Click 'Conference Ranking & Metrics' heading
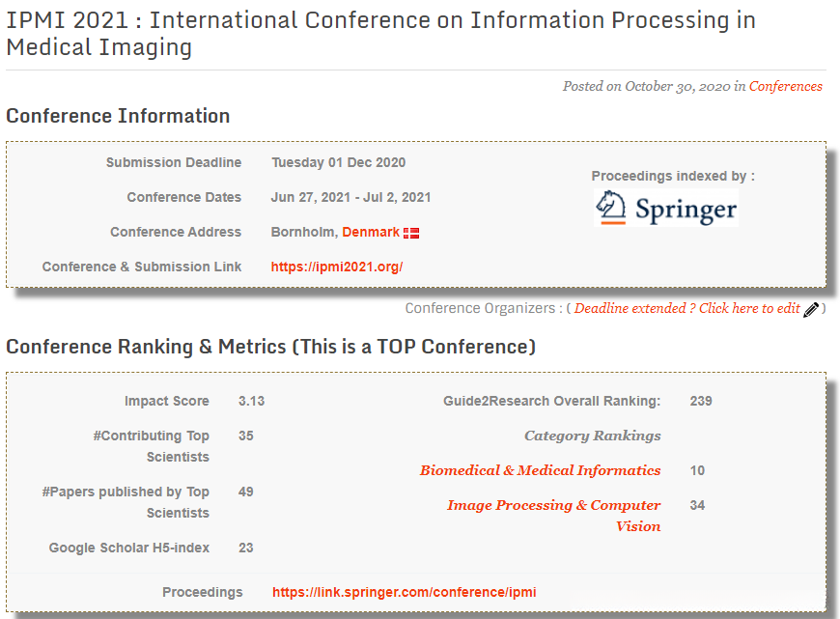Screen dimensions: 840x619 click(x=270, y=347)
